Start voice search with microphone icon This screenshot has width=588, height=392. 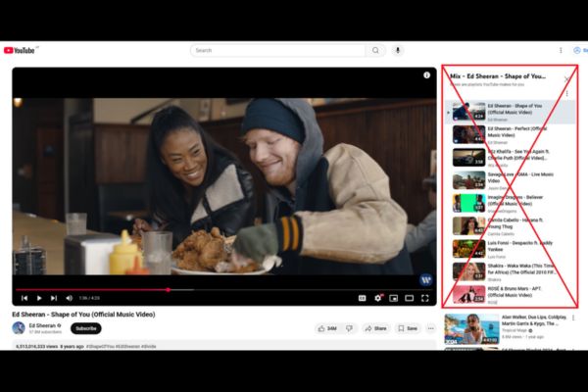pyautogui.click(x=398, y=50)
